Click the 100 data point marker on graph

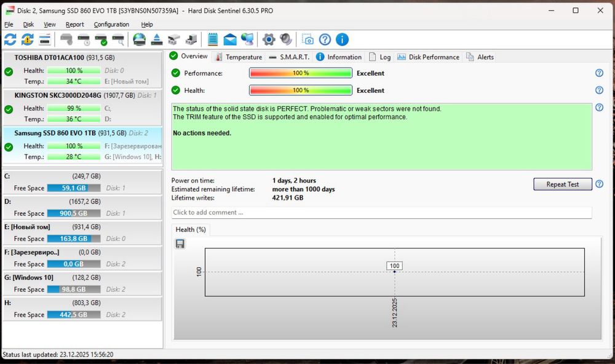pos(395,271)
